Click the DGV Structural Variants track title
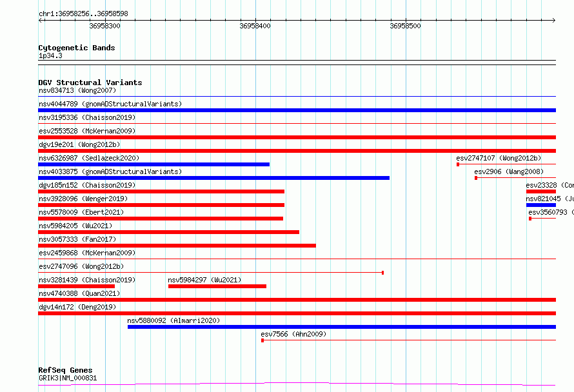Viewport: 574px width, 392px height. point(90,83)
